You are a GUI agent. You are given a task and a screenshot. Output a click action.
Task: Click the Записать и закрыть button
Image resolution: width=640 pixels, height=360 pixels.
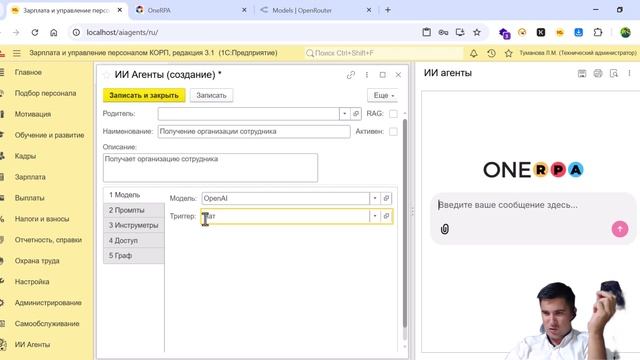(x=144, y=96)
